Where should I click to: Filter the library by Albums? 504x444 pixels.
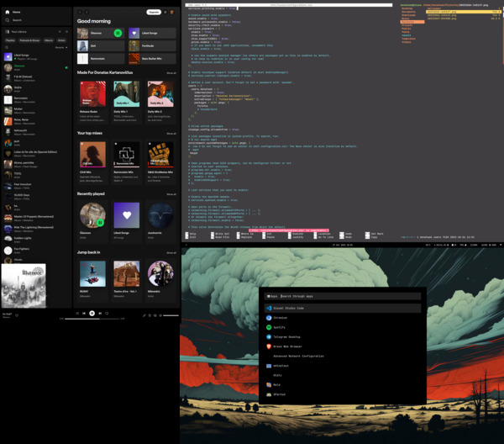pyautogui.click(x=49, y=40)
